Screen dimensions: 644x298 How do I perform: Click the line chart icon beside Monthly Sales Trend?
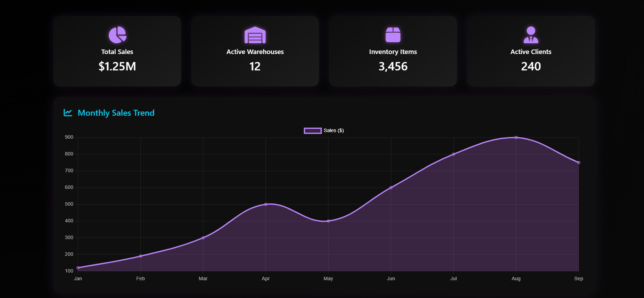point(68,113)
